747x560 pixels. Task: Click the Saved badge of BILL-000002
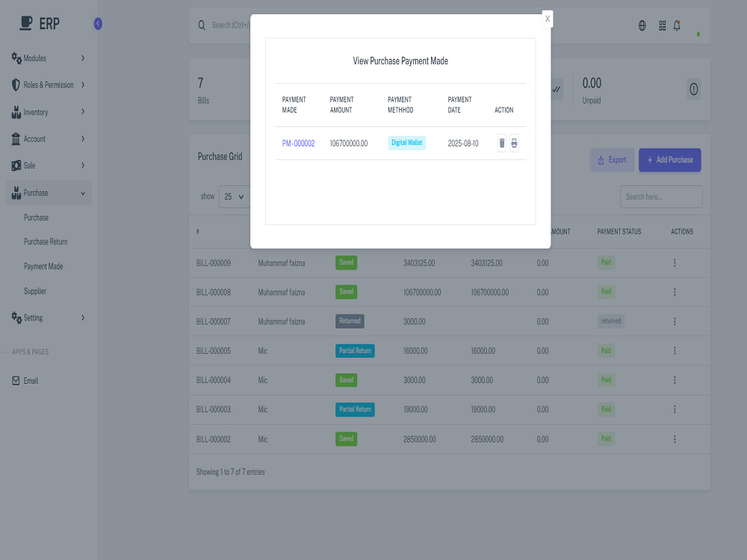pyautogui.click(x=347, y=438)
